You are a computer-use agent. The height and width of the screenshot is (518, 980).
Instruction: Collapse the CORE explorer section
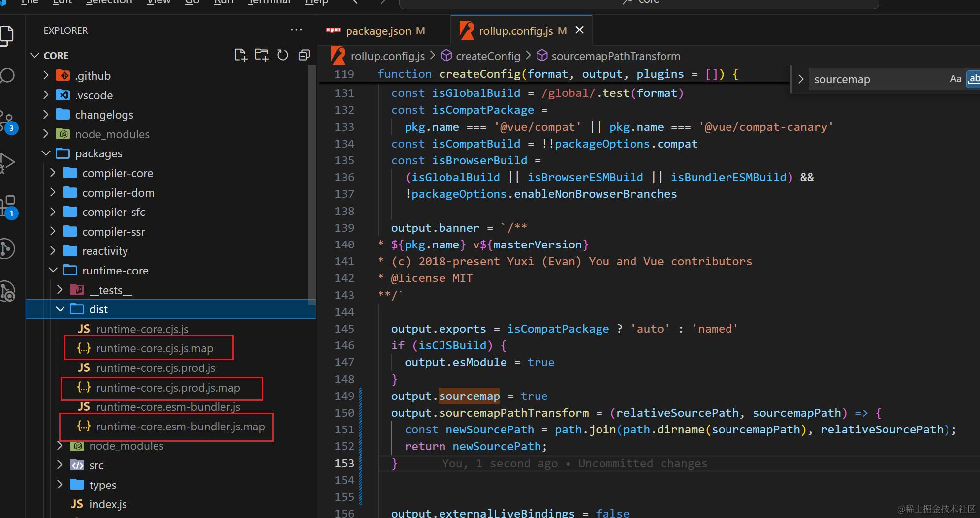35,55
